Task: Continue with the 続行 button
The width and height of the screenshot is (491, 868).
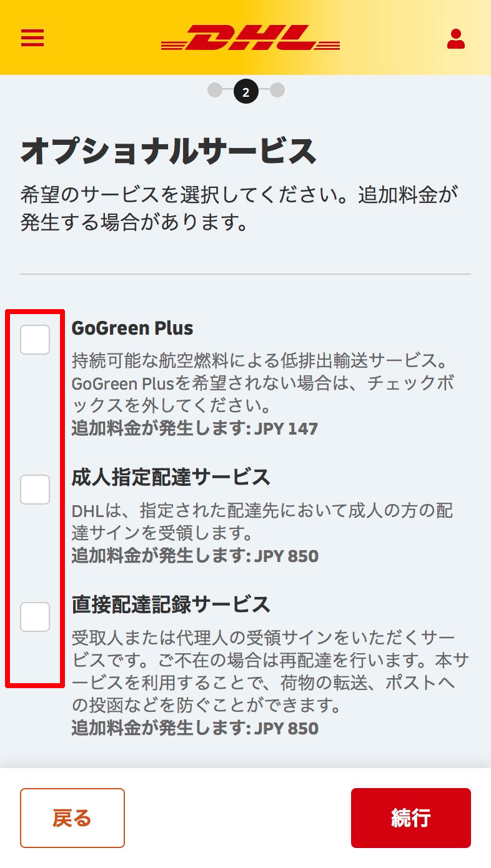Action: click(411, 818)
